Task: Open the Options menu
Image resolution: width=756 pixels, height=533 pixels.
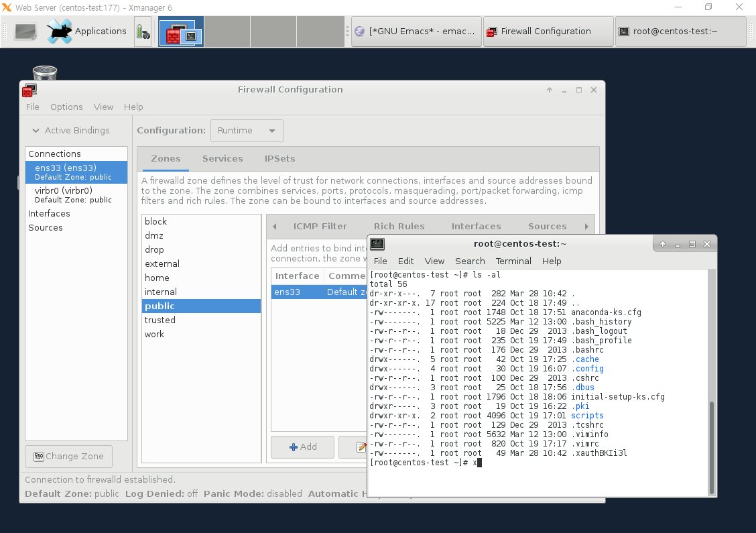Action: pyautogui.click(x=66, y=107)
